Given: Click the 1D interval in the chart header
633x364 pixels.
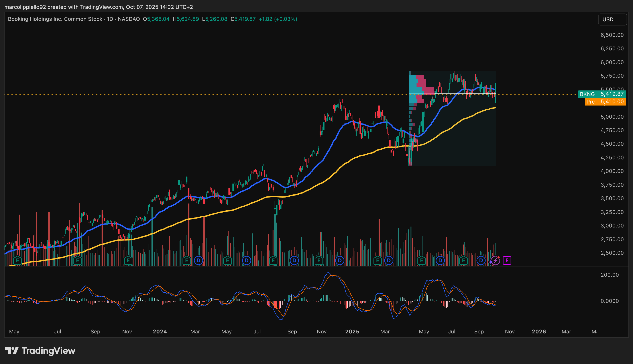Looking at the screenshot, I should [110, 19].
